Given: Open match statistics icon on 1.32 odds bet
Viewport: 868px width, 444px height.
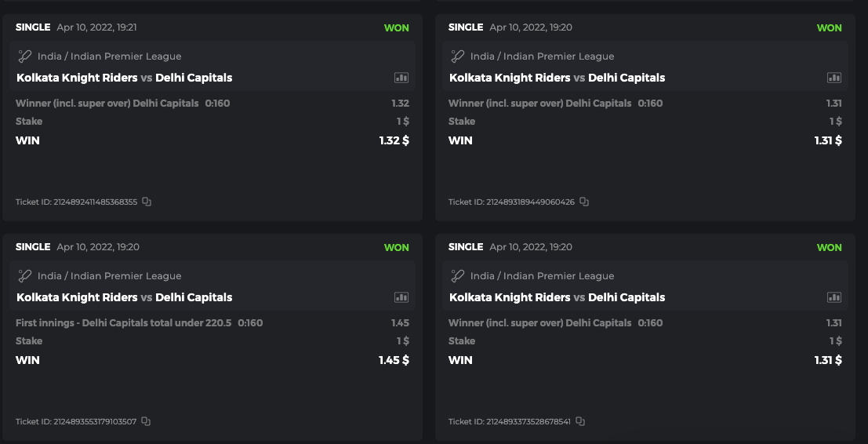Looking at the screenshot, I should point(401,78).
